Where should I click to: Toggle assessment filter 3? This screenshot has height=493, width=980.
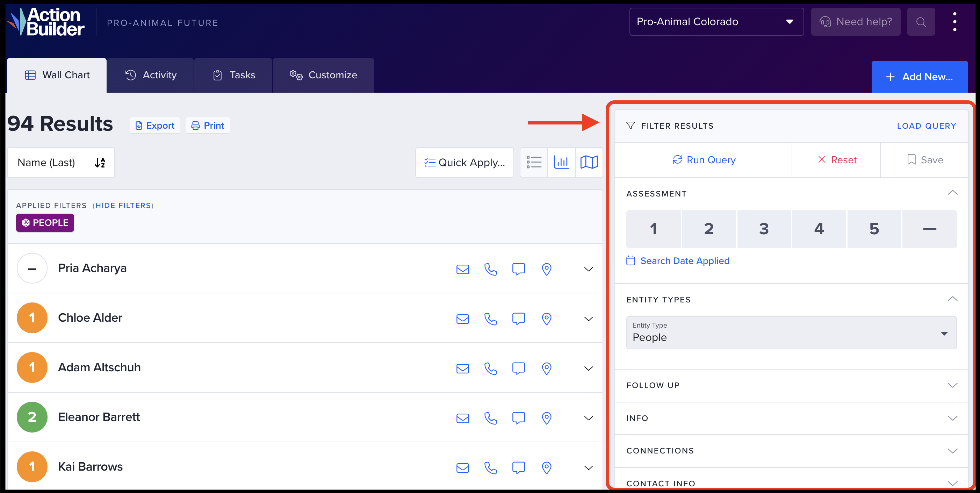click(x=764, y=229)
